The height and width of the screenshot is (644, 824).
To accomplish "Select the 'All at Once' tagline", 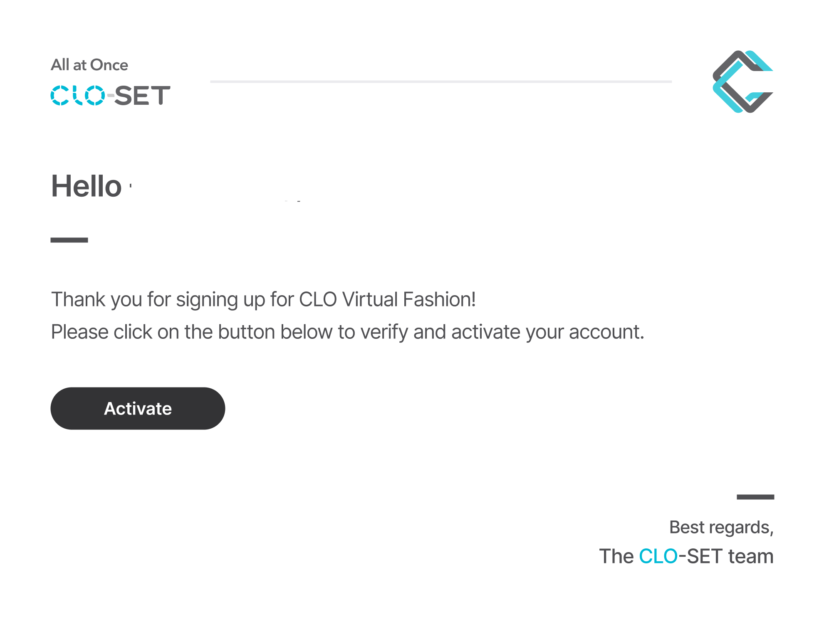I will point(89,65).
